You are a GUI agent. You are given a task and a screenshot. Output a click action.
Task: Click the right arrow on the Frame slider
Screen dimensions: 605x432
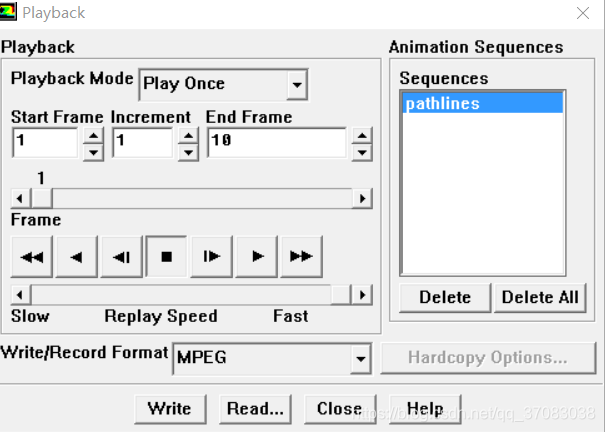(362, 199)
